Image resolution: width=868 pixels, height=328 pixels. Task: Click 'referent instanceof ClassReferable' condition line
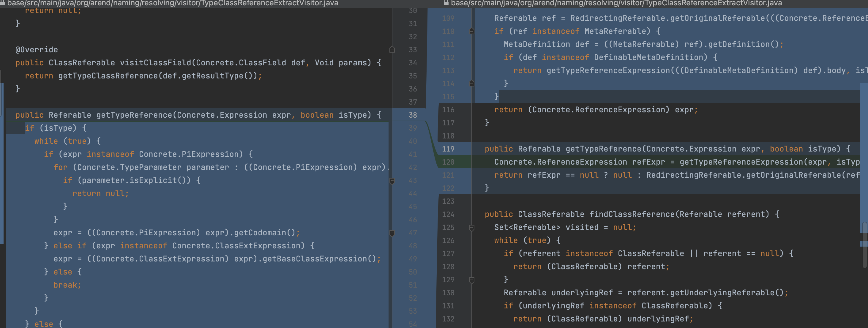click(648, 253)
